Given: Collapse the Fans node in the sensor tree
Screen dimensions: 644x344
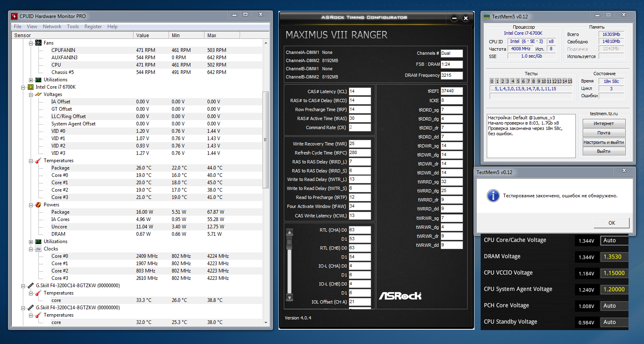Looking at the screenshot, I should [31, 43].
